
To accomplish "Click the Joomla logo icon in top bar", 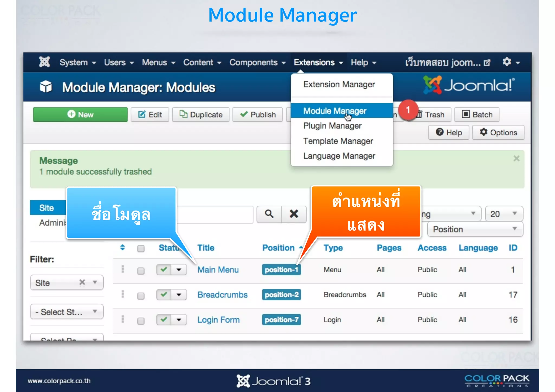I will 44,62.
